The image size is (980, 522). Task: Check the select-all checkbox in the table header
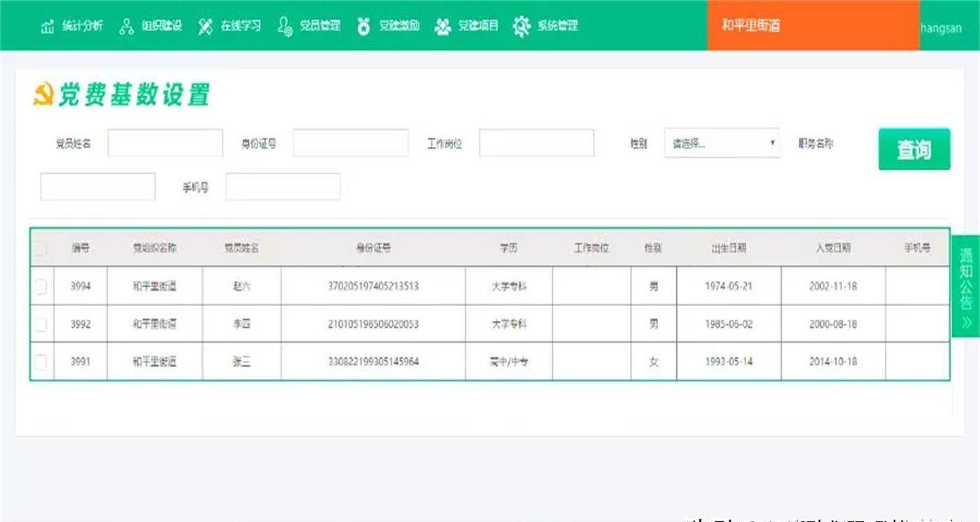41,249
